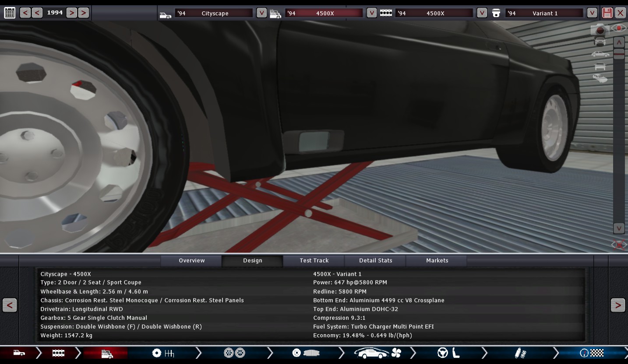
Task: Click the highlighted '94 4500X trim name field
Action: click(325, 13)
